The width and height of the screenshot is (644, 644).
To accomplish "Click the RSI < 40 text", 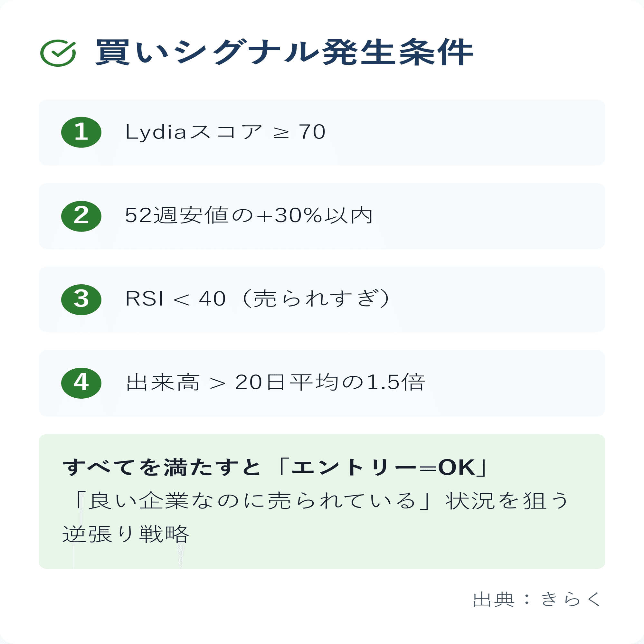I will [176, 299].
